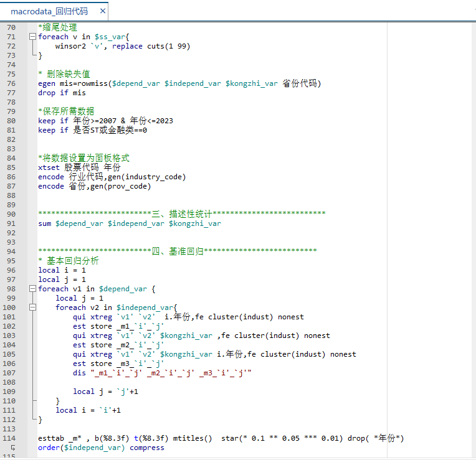Click the qui xtreg line 101

188,317
